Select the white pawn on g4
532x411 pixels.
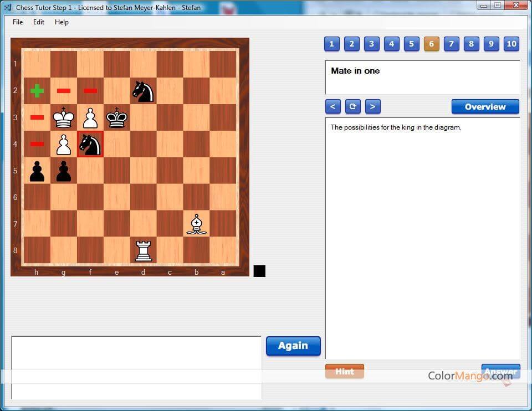tap(63, 144)
